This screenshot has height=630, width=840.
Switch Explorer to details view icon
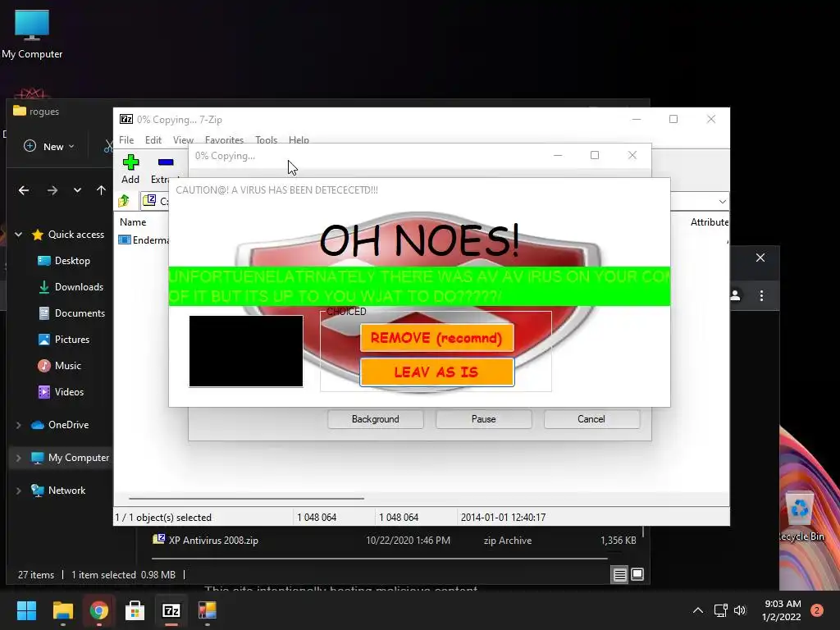click(620, 575)
